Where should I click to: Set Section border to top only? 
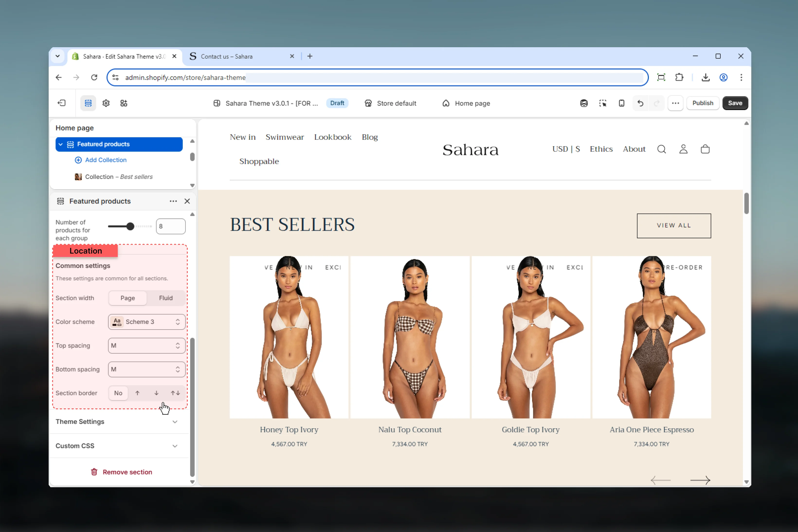(137, 393)
